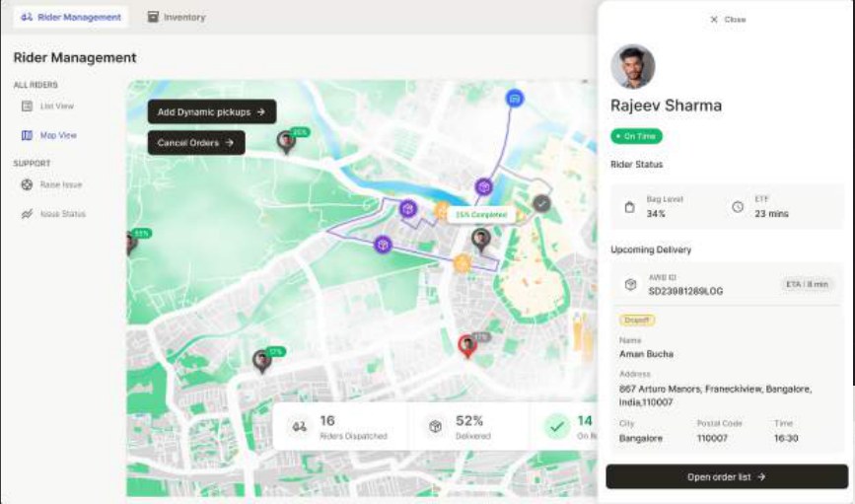This screenshot has height=504, width=855.
Task: Click the customer name Aman Bucha
Action: (x=646, y=354)
